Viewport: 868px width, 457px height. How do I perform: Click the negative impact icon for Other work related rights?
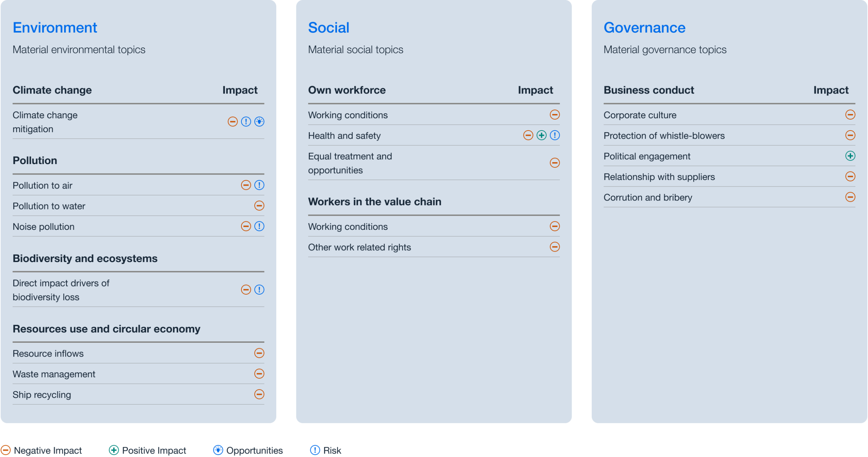click(555, 247)
